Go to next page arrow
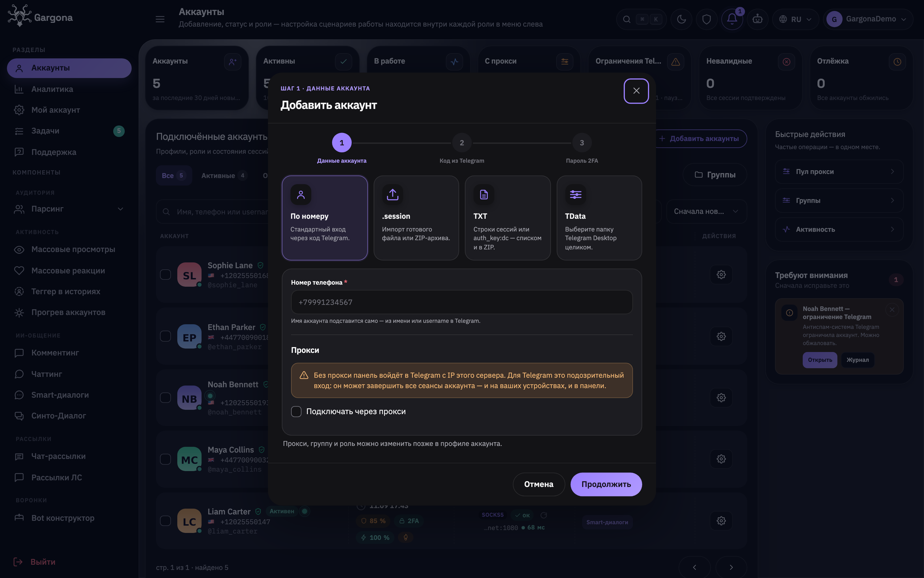Viewport: 924px width, 578px height. point(731,567)
